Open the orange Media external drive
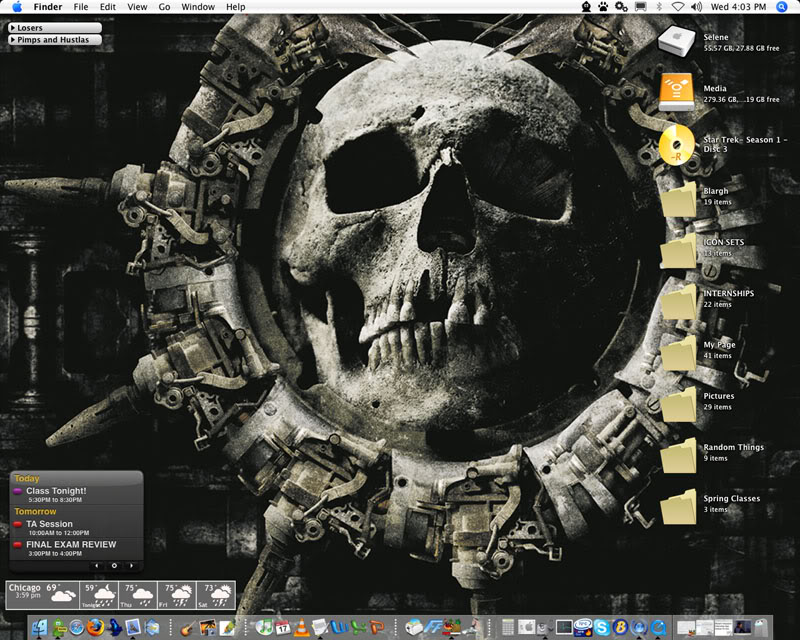This screenshot has height=640, width=800. (x=678, y=93)
